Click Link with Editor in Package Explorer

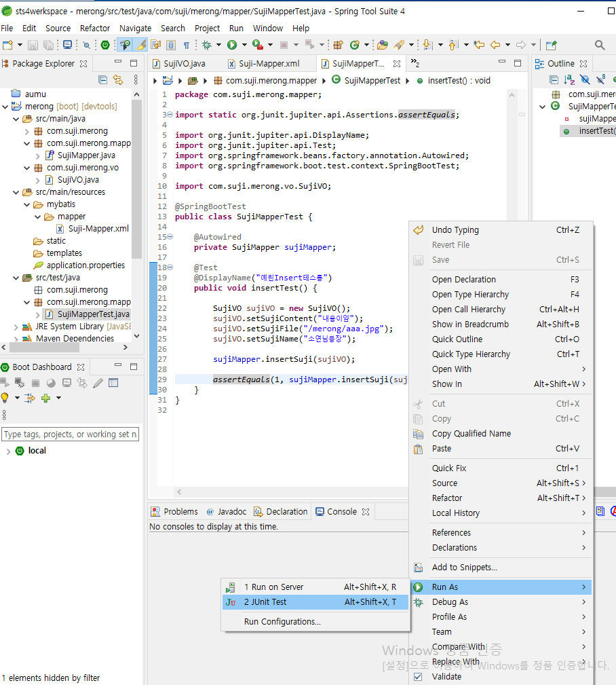tap(118, 79)
